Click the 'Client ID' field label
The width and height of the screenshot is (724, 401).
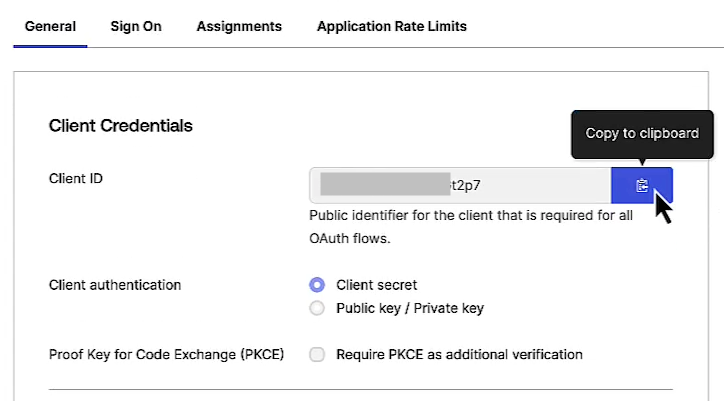coord(76,178)
